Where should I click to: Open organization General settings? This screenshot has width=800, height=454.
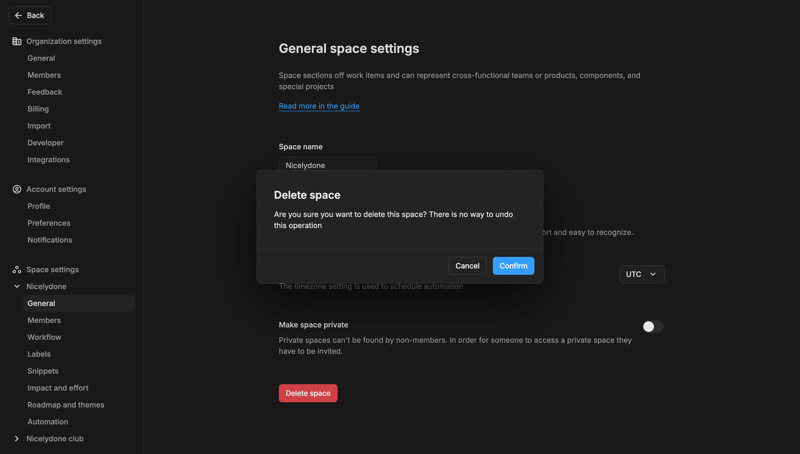click(x=41, y=58)
